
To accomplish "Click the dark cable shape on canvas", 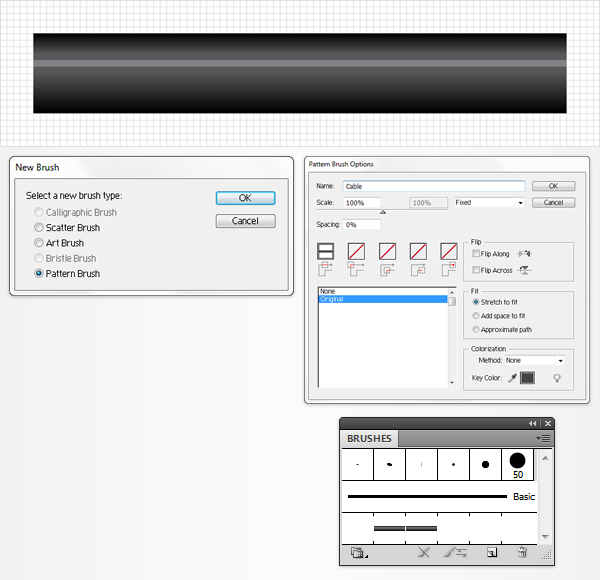I will coord(300,73).
